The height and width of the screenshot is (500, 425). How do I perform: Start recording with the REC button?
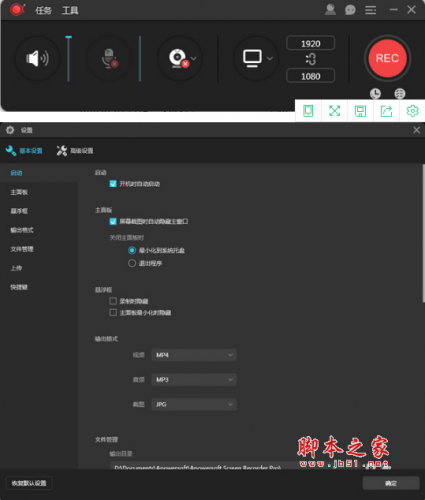(387, 58)
